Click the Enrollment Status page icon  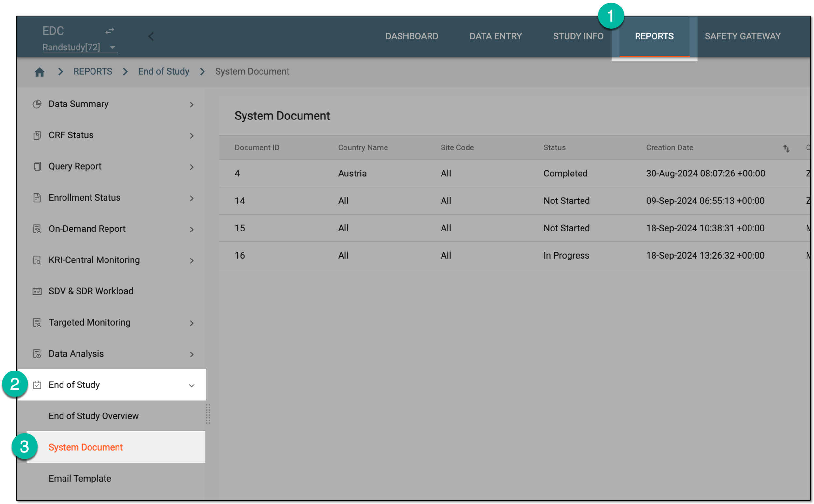pos(37,198)
